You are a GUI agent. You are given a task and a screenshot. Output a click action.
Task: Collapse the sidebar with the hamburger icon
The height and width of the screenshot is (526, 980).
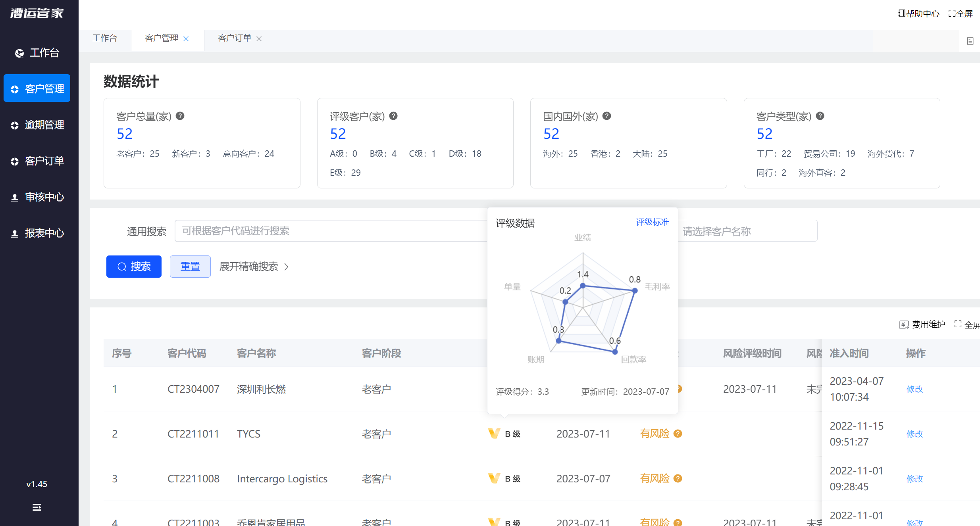[x=37, y=507]
